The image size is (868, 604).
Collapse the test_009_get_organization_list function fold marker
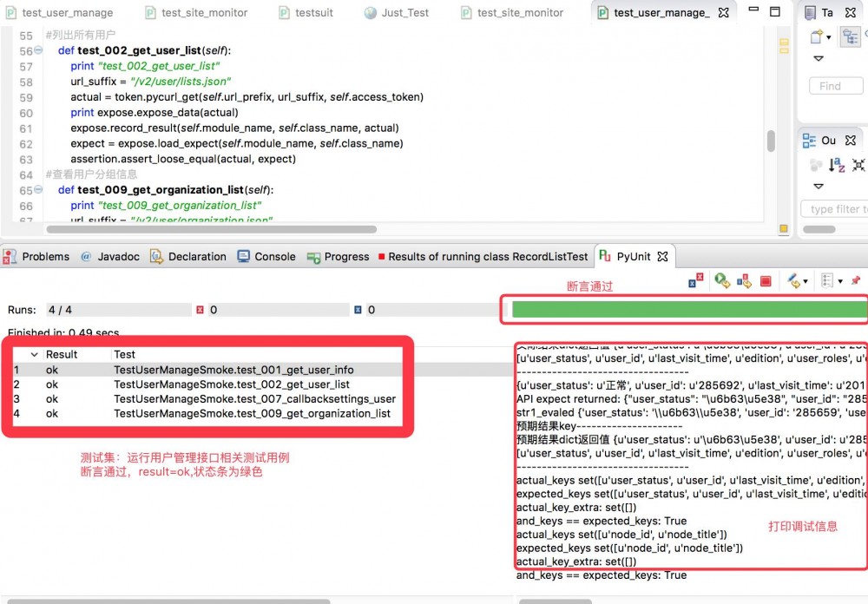tap(38, 189)
